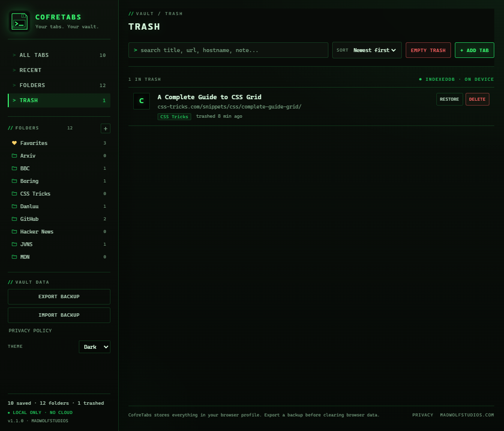
Task: Click the C favicon of trashed tab
Action: pos(142,101)
